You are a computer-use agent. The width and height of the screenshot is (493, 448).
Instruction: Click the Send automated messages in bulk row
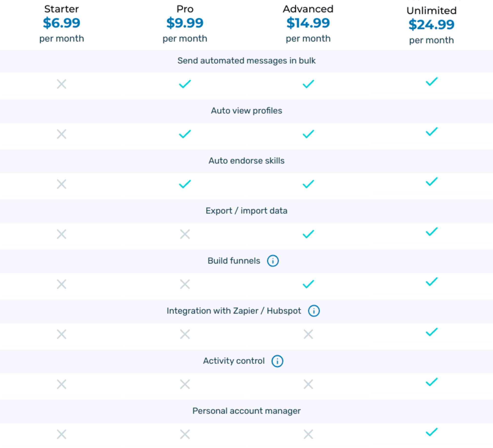coord(246,61)
